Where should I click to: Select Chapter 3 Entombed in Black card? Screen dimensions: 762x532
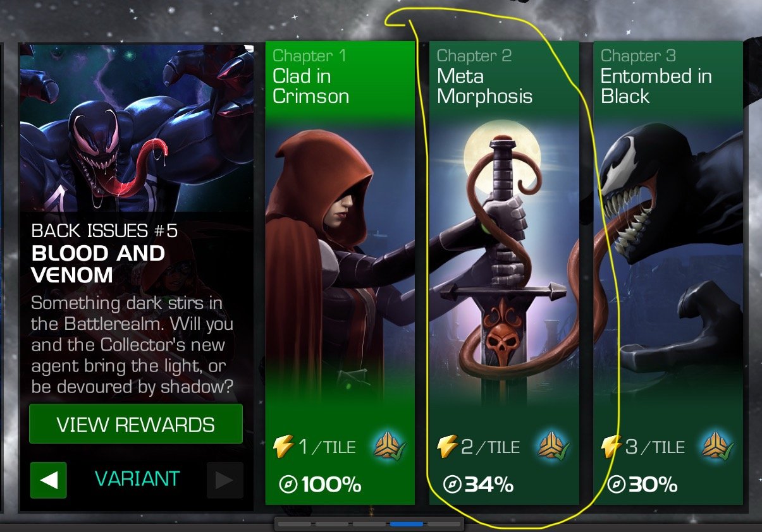click(x=668, y=273)
